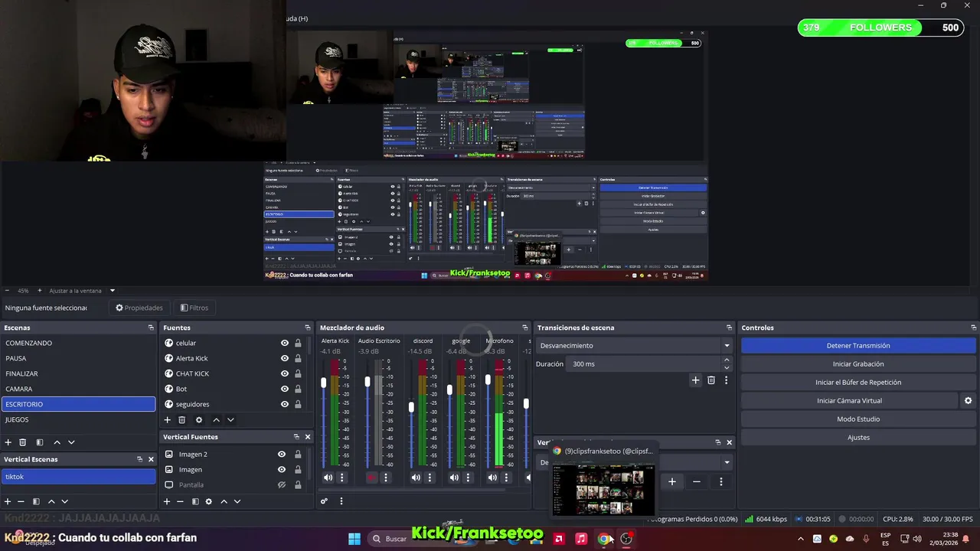980x551 pixels.
Task: Click the Windows Start button
Action: pos(354,539)
